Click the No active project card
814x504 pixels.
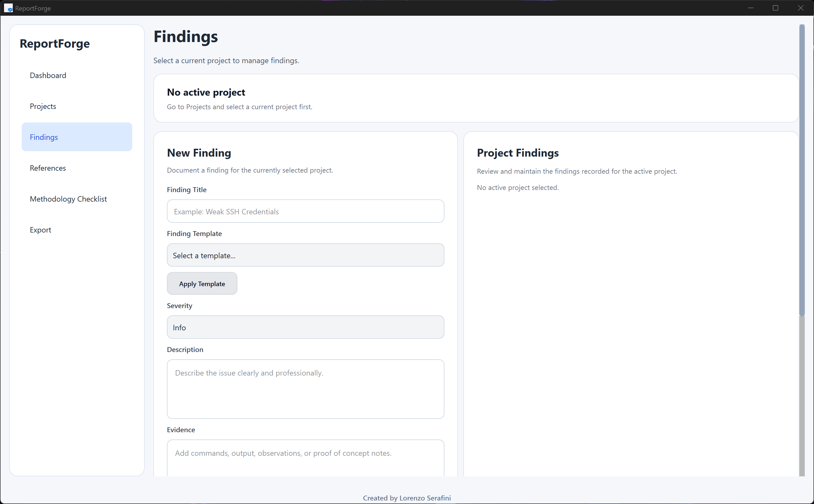(476, 98)
